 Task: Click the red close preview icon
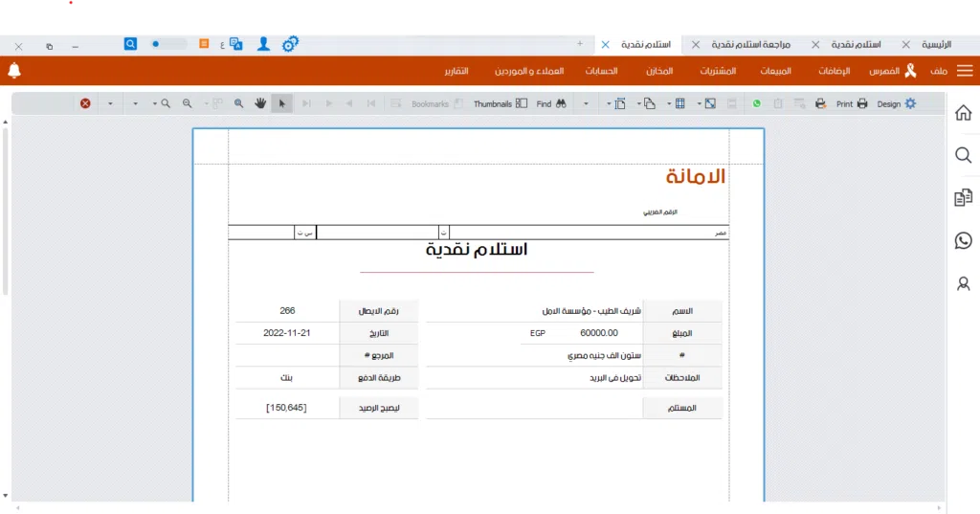click(x=85, y=103)
